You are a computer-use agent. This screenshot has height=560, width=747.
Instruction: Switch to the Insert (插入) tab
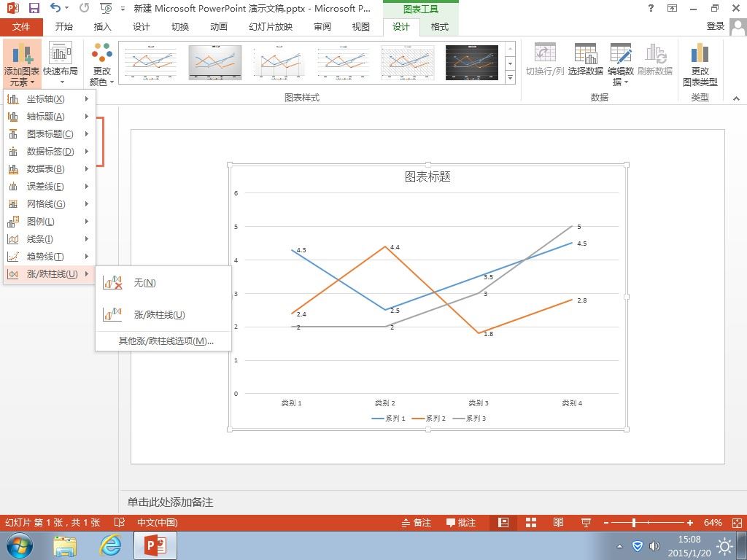point(102,27)
